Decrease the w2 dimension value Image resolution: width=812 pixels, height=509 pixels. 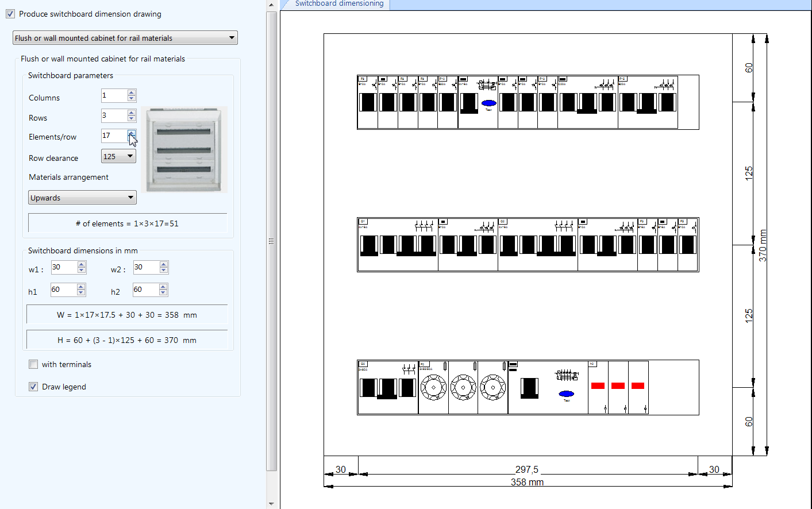tap(164, 270)
